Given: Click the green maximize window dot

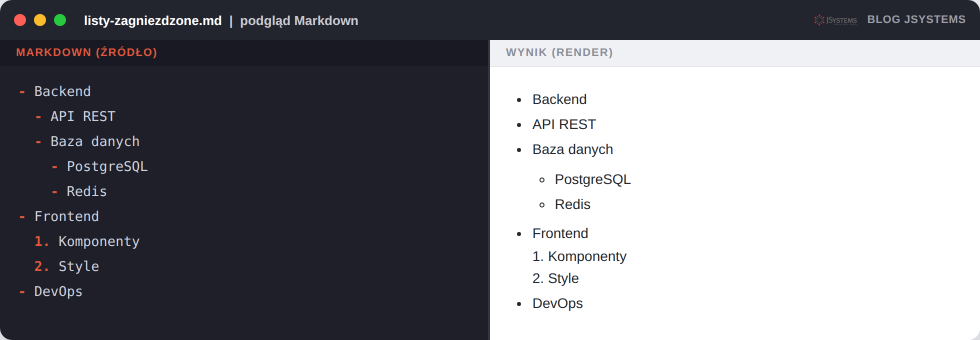Looking at the screenshot, I should 60,20.
